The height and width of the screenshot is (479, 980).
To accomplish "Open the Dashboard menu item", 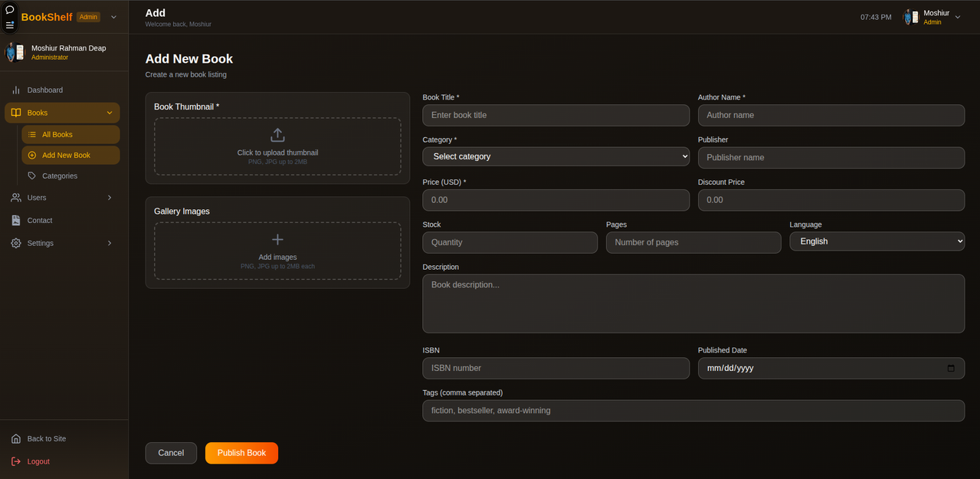I will (x=62, y=90).
